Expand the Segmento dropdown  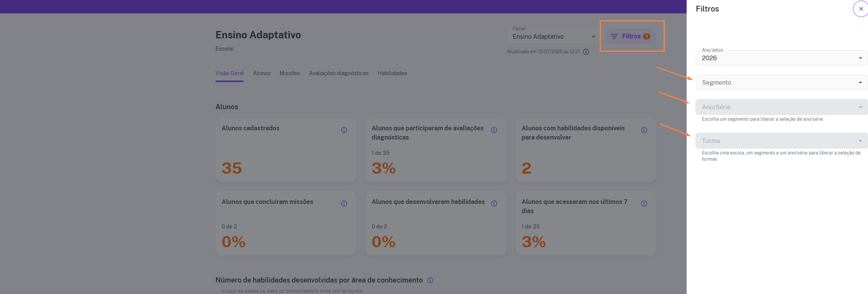782,82
